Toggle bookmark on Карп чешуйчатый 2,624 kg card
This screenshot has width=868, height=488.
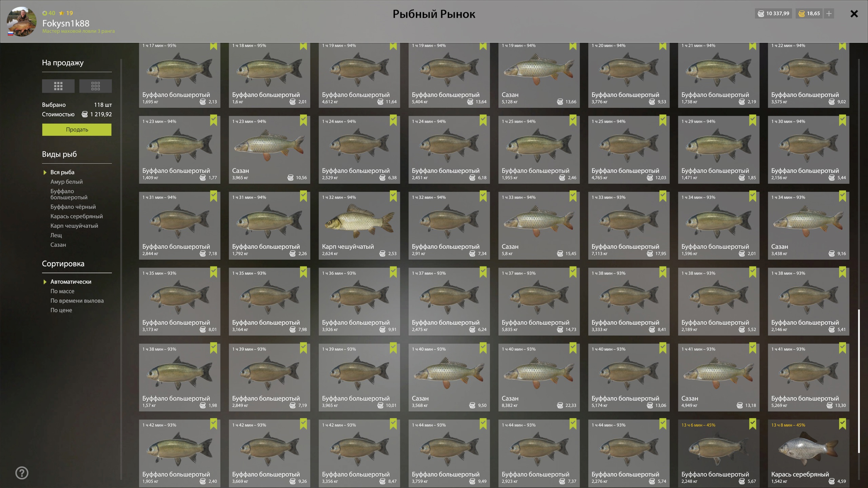click(393, 197)
